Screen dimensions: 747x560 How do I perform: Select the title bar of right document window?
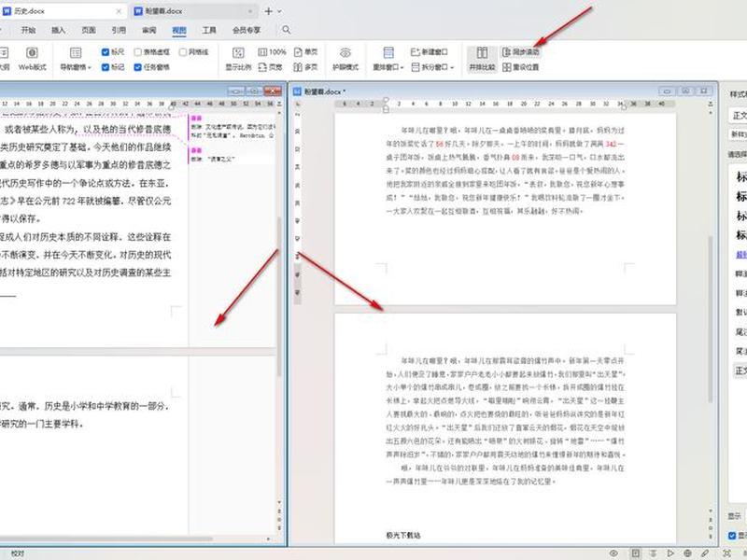coord(503,91)
